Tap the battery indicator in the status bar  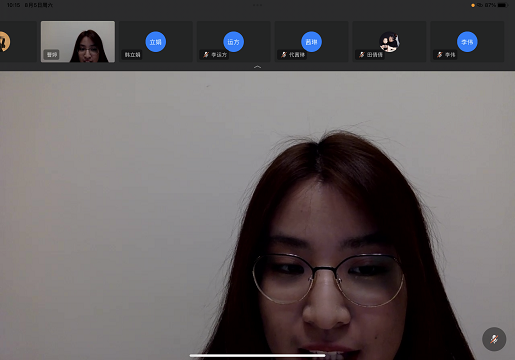click(x=502, y=5)
